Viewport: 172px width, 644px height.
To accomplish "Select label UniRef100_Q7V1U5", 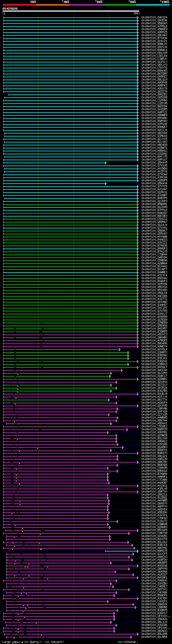I will (x=154, y=165).
